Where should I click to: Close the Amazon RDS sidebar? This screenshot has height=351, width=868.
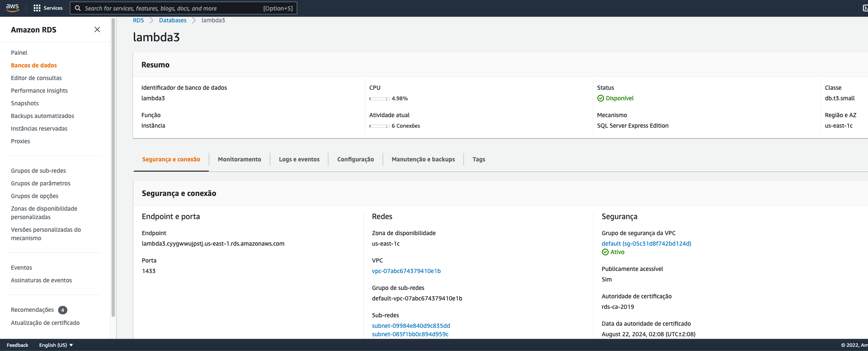tap(97, 29)
